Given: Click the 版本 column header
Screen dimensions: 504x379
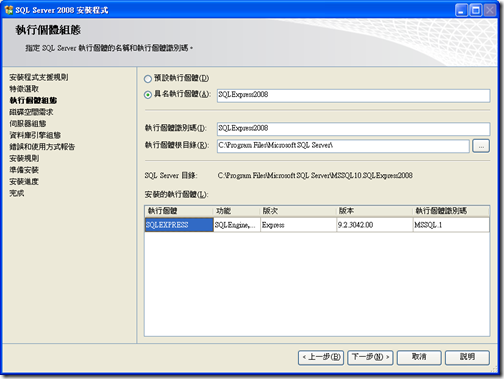Looking at the screenshot, I should coord(375,211).
